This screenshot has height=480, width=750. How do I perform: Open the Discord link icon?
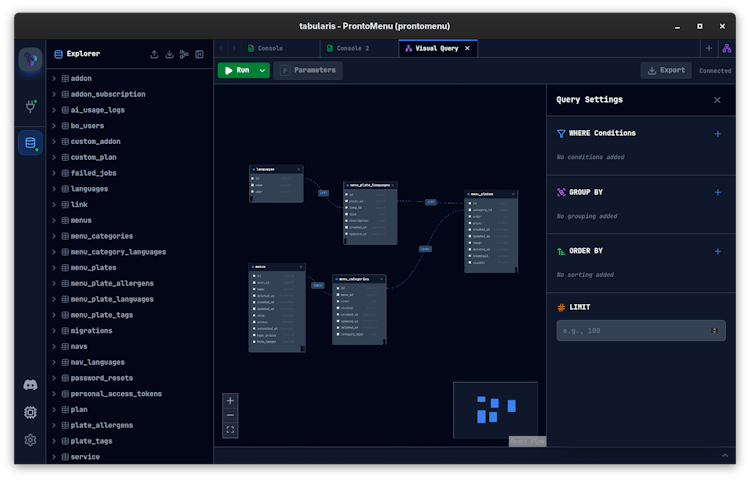coord(30,385)
